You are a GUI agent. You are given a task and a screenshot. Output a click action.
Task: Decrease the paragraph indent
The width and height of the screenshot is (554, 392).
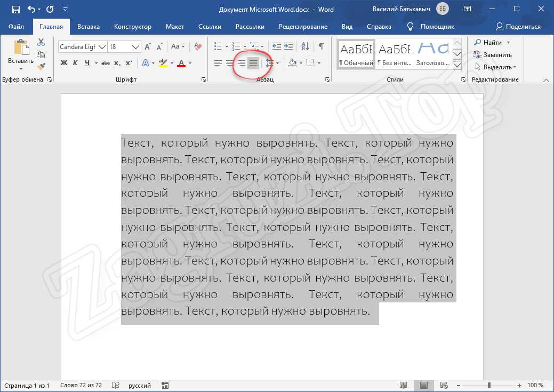(277, 46)
